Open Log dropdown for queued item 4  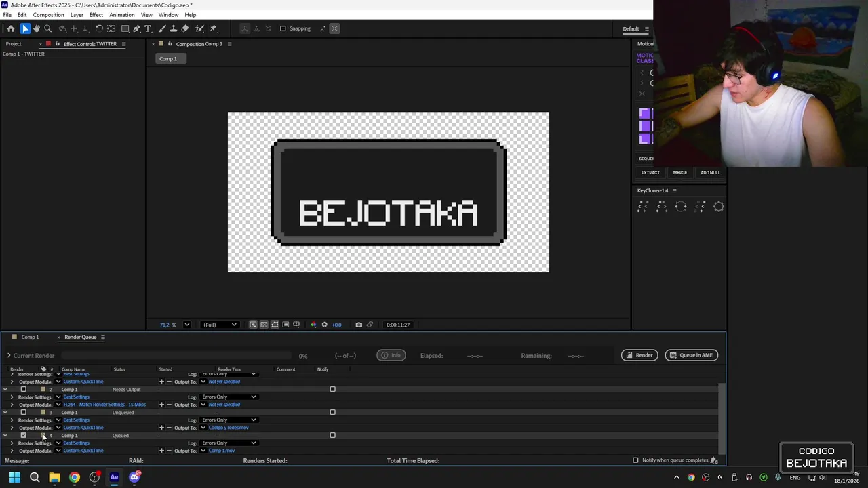[229, 443]
